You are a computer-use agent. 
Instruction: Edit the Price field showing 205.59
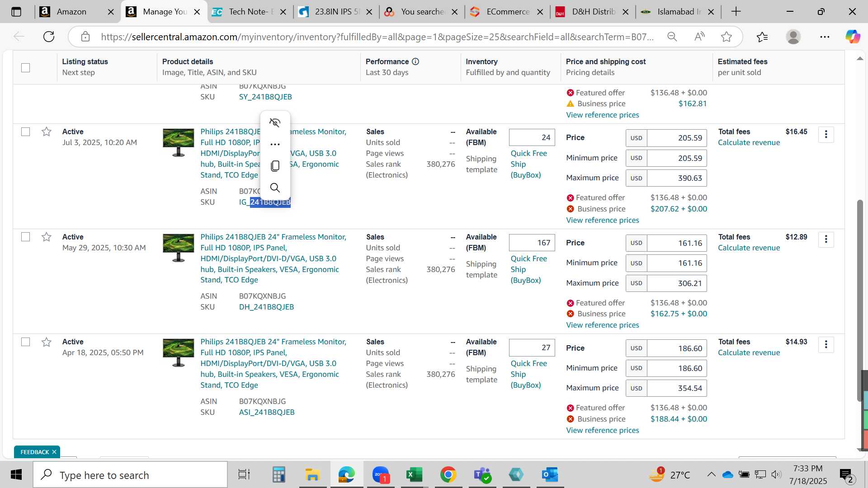[677, 138]
